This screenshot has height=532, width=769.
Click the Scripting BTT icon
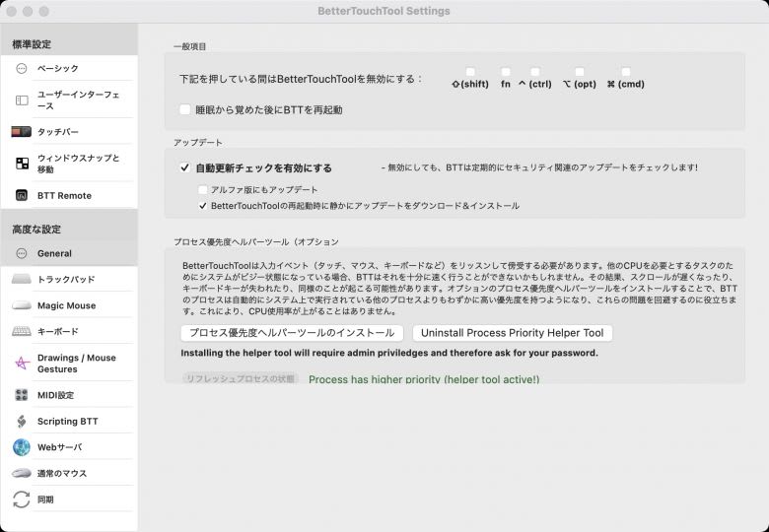(22, 422)
